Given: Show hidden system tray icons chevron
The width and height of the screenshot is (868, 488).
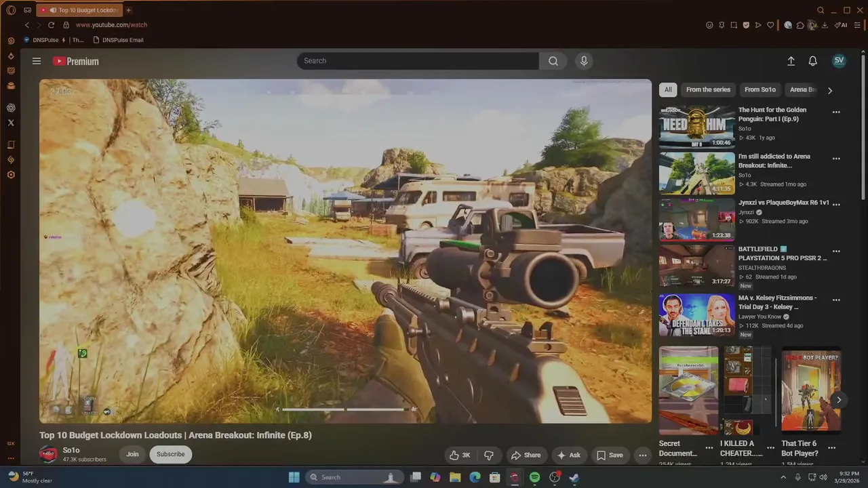Looking at the screenshot, I should (x=783, y=477).
